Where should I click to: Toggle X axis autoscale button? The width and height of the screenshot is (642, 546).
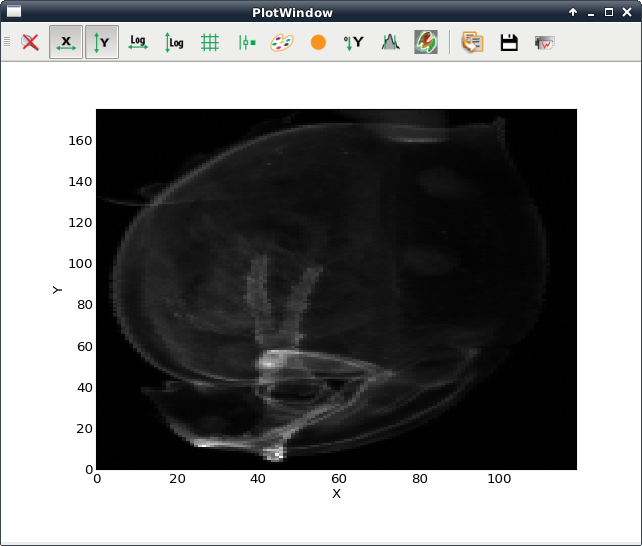coord(66,42)
